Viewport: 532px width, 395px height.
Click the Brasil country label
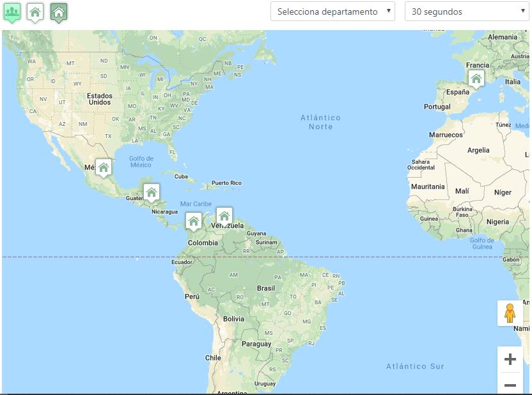[x=266, y=288]
